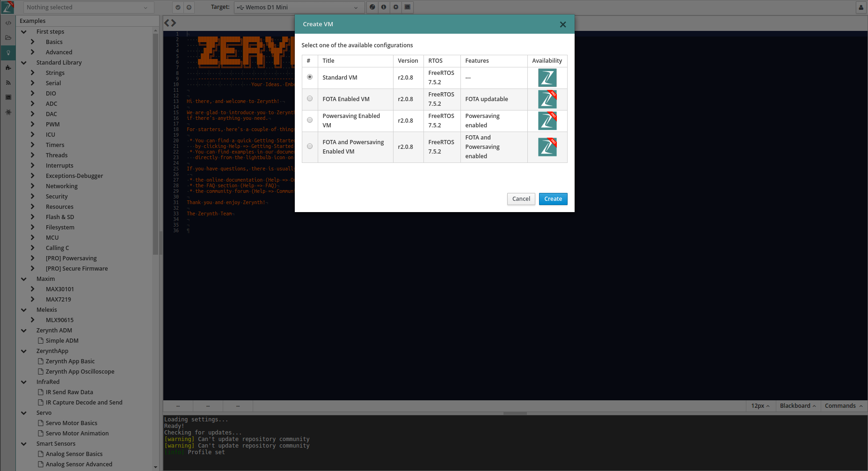Click the third device icon beside Target

point(396,7)
